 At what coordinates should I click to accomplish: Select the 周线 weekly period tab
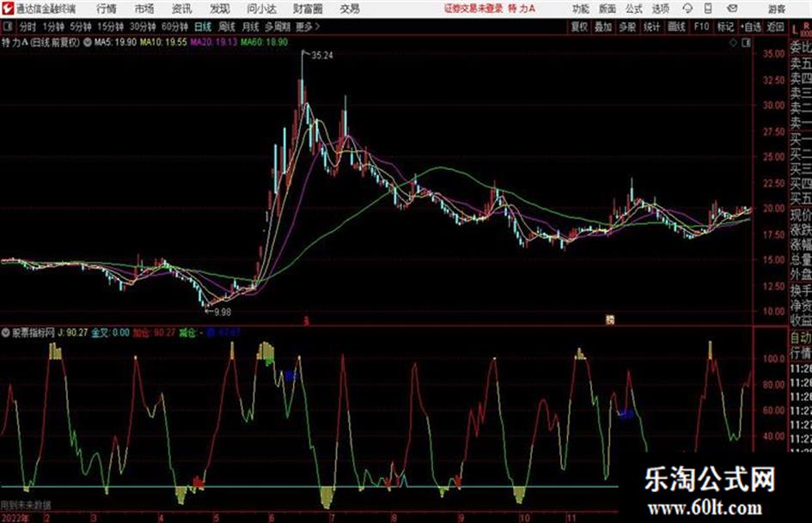click(x=227, y=27)
